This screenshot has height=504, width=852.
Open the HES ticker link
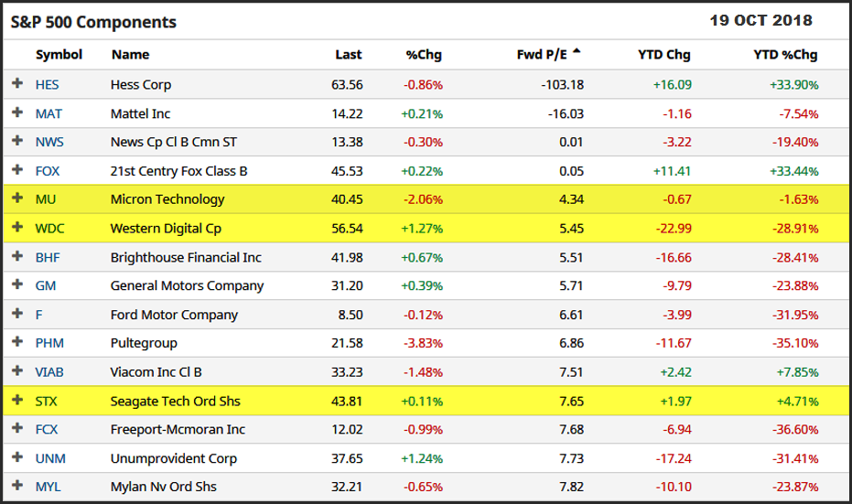47,84
